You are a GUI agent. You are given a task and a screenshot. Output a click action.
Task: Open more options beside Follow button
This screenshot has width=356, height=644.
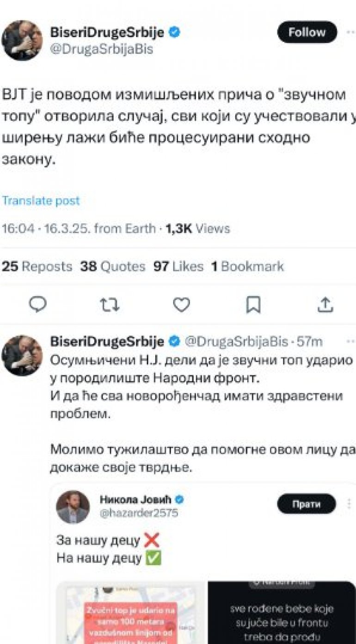(351, 32)
